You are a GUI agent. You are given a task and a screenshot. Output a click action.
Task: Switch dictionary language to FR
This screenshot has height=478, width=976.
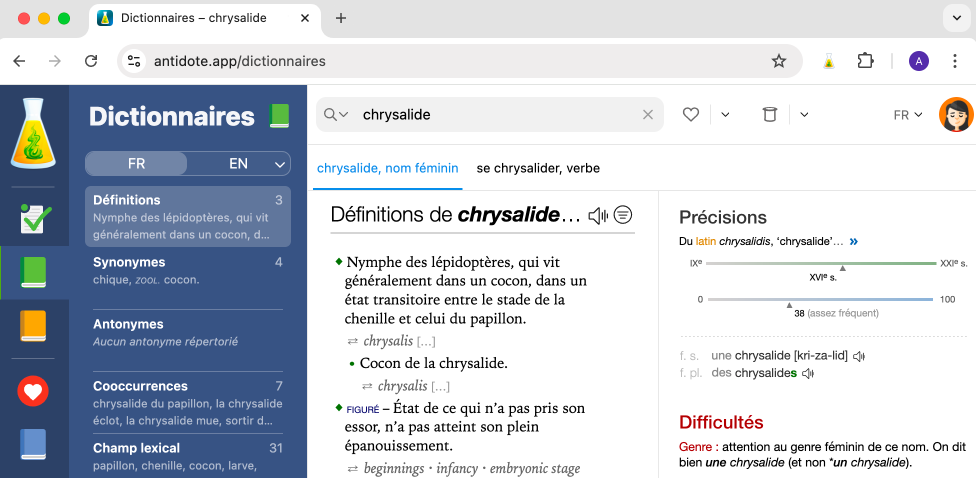(137, 164)
